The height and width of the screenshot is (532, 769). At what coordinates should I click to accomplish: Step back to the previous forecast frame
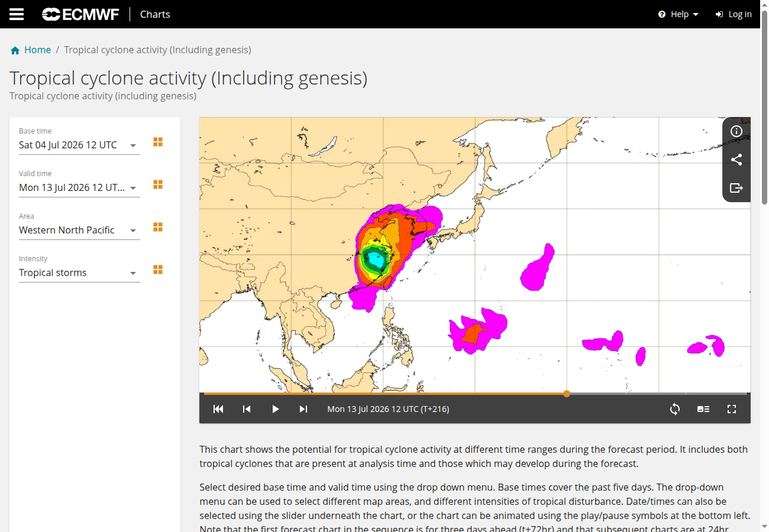pyautogui.click(x=247, y=409)
